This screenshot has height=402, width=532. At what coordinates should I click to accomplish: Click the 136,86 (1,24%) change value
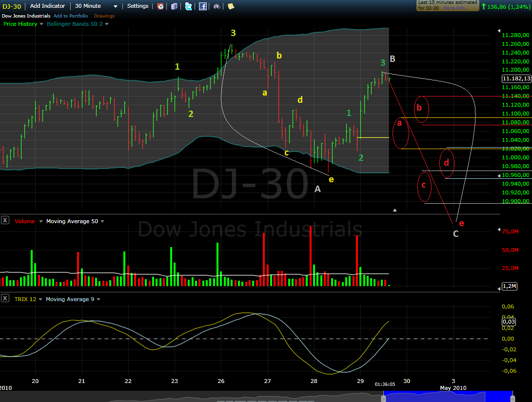tap(508, 7)
